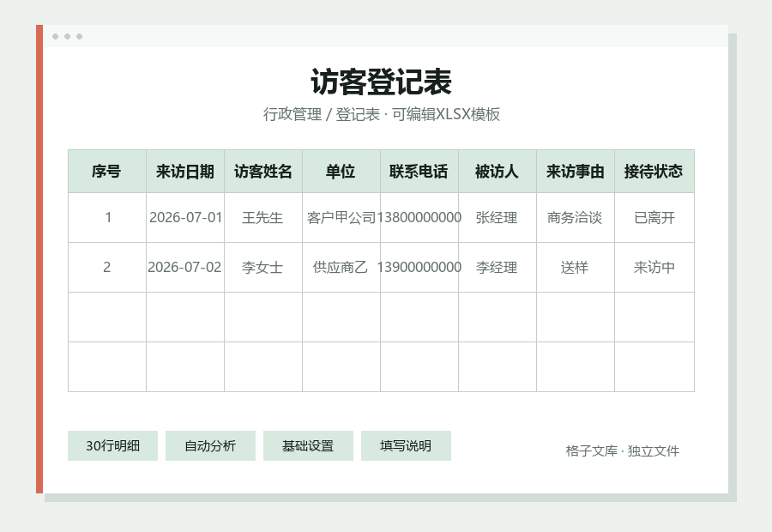Select the 来访事由 header cell
Viewport: 772px width, 532px height.
point(575,172)
